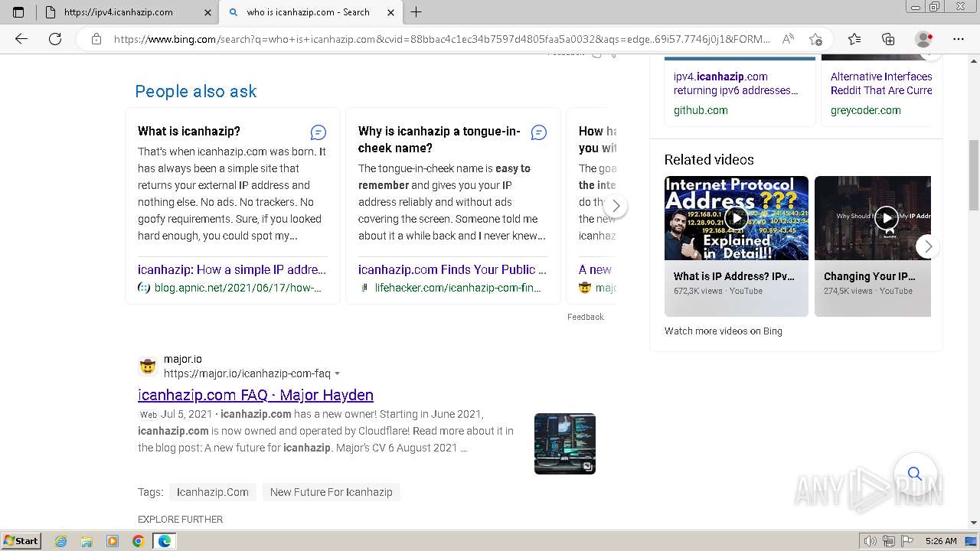Click the 5:26 AM clock
Image resolution: width=980 pixels, height=551 pixels.
pos(941,541)
